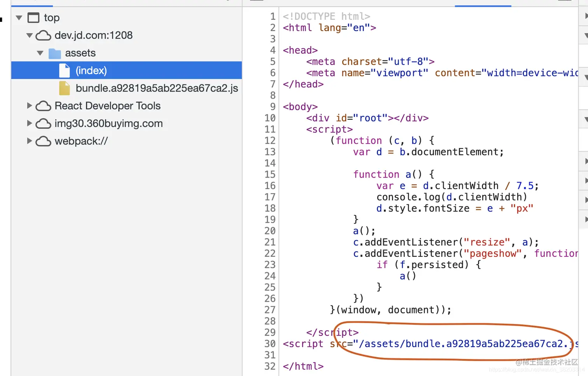
Task: Click the yellow script file icon for bundle
Action: coord(65,88)
